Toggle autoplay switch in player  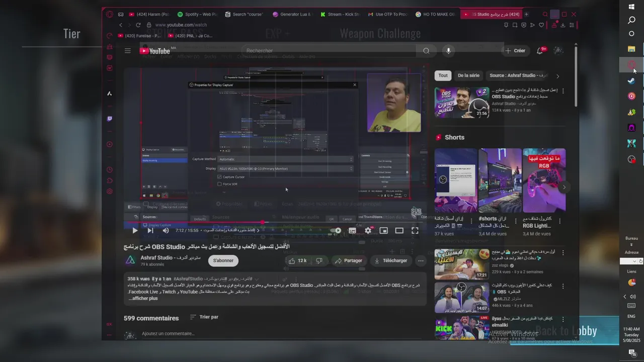pyautogui.click(x=337, y=231)
